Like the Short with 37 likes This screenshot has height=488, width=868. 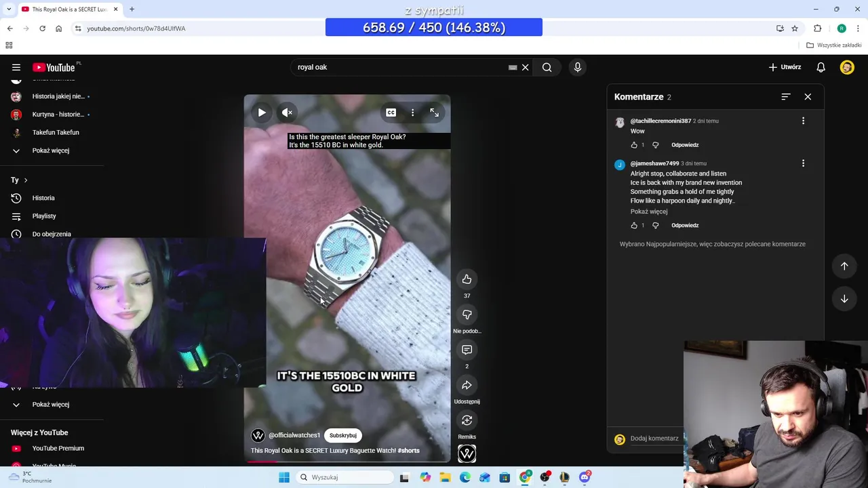point(467,279)
